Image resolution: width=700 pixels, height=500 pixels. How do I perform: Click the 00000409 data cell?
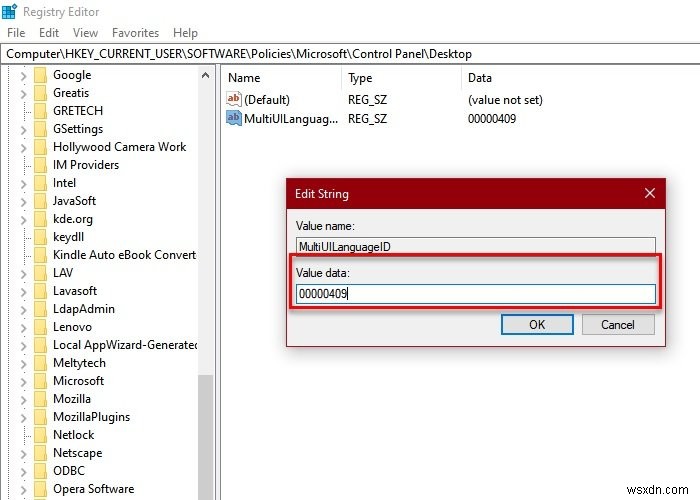[x=492, y=119]
